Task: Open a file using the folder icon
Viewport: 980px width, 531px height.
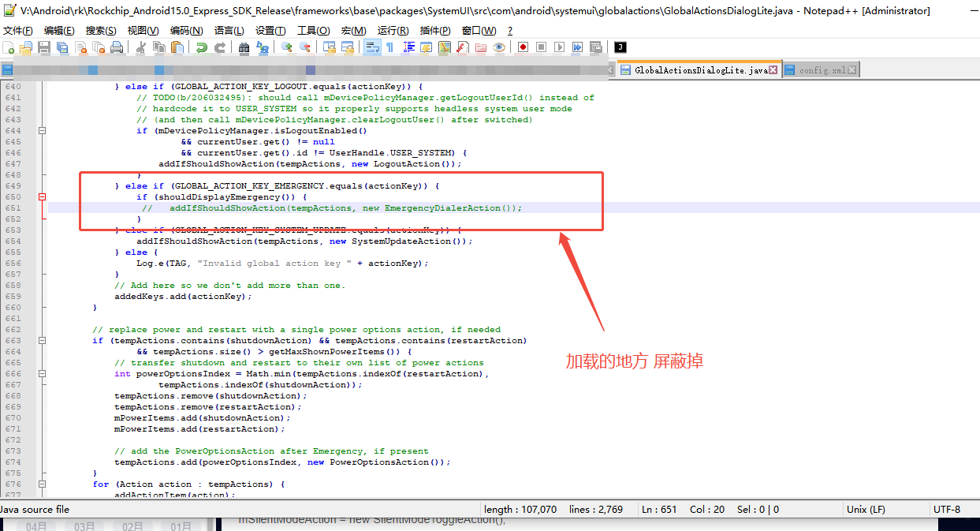Action: (x=25, y=47)
